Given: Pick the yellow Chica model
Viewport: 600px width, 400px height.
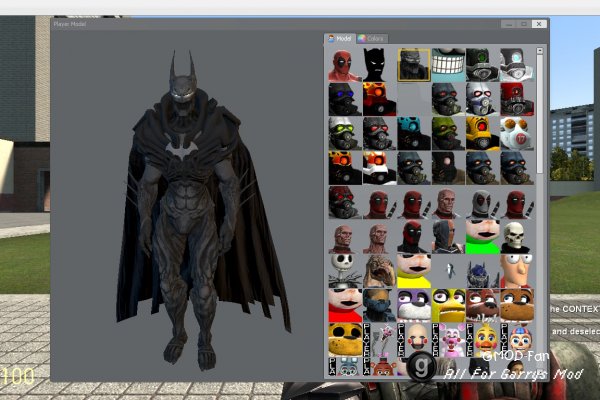Looking at the screenshot, I should 448,305.
